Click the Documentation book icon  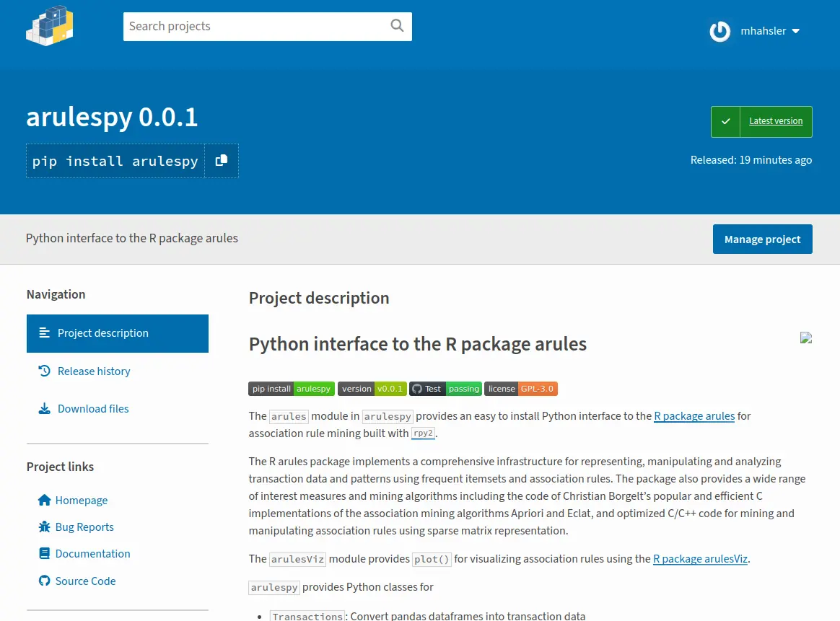click(45, 553)
